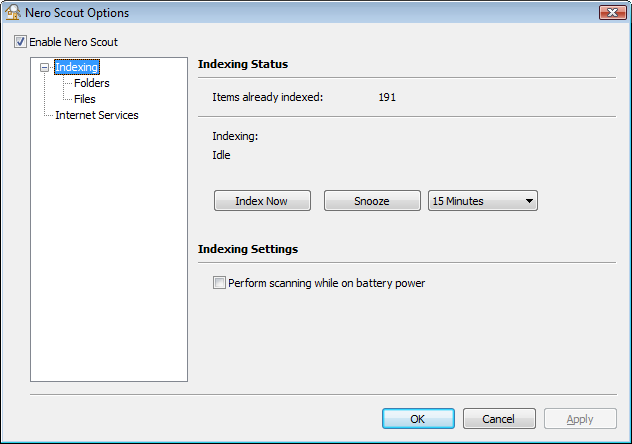This screenshot has height=444, width=632.
Task: Click the Nero Scout Options title text
Action: (x=83, y=13)
